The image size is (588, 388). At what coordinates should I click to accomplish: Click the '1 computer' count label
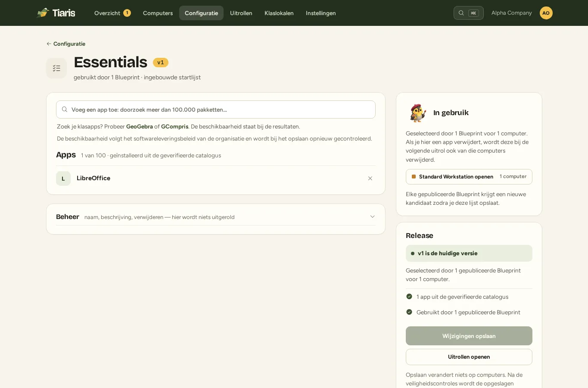(513, 177)
